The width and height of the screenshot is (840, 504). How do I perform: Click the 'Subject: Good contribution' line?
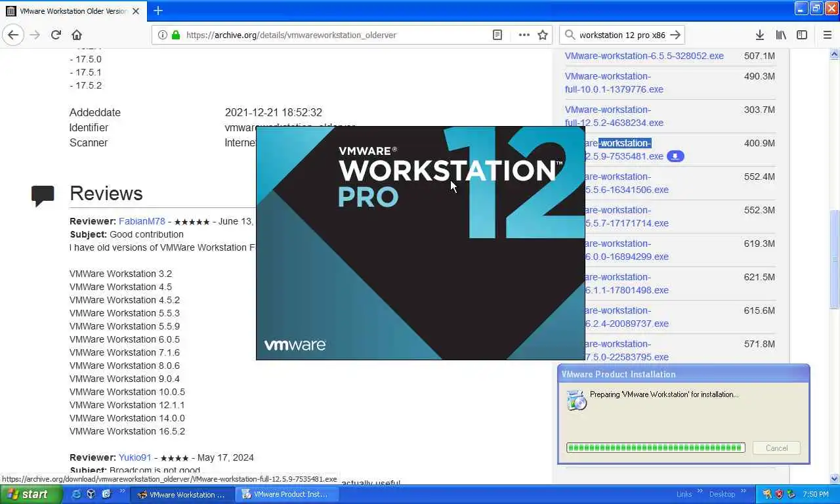coord(127,234)
